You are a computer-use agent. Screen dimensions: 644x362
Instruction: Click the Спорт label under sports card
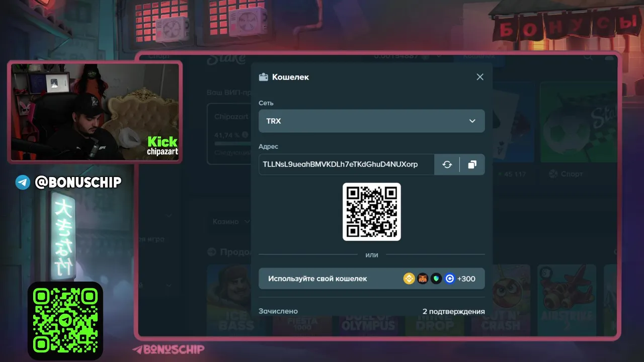pos(572,174)
